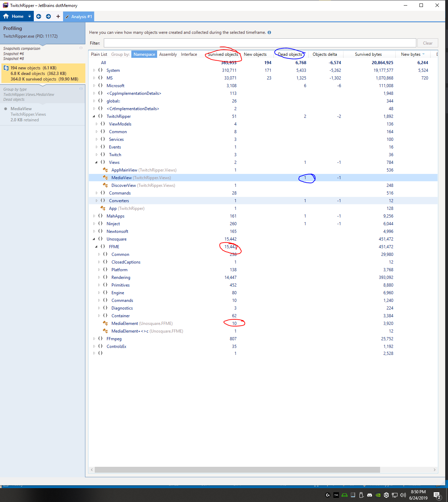Expand the System namespace node
This screenshot has width=448, height=502.
[x=94, y=70]
